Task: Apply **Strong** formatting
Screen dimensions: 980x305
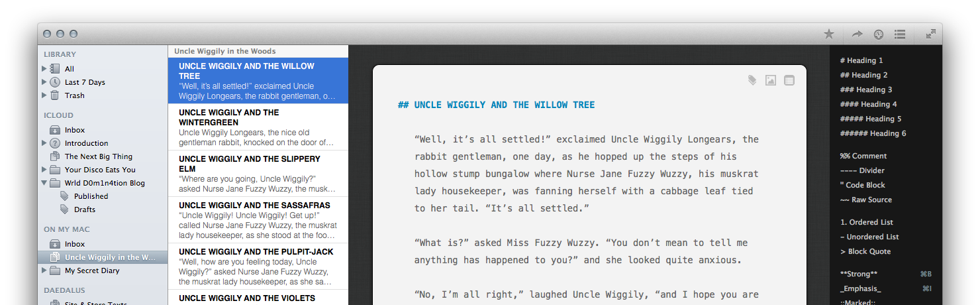Action: [859, 274]
